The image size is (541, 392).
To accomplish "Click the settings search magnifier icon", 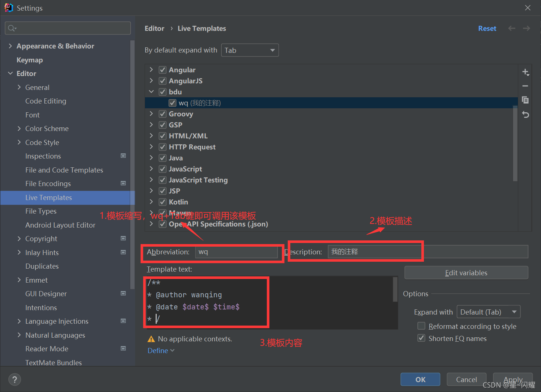I will click(12, 28).
